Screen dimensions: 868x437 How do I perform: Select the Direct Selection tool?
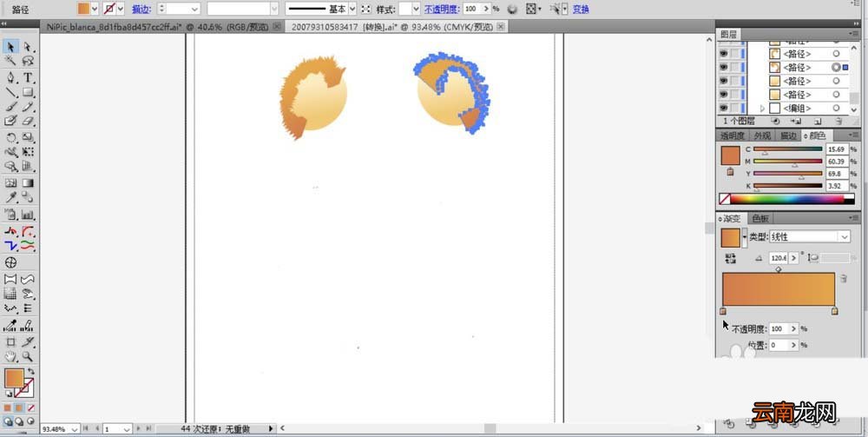(x=28, y=47)
